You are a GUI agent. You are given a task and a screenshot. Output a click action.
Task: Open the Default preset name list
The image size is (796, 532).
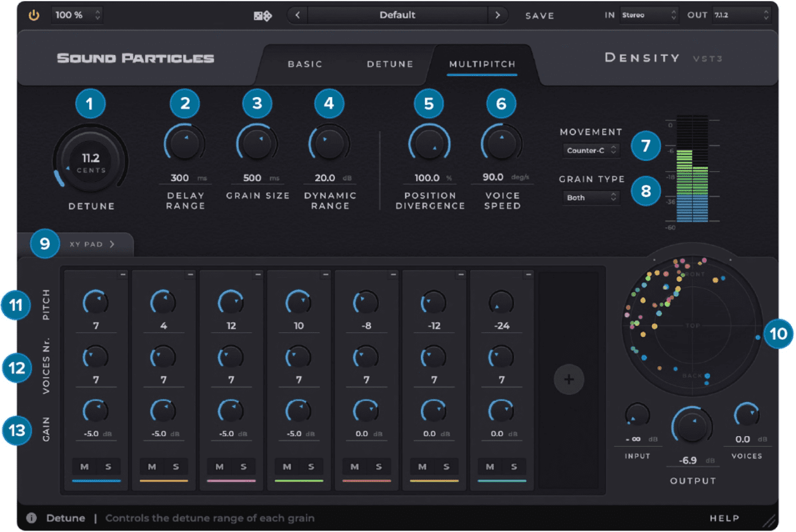(397, 15)
